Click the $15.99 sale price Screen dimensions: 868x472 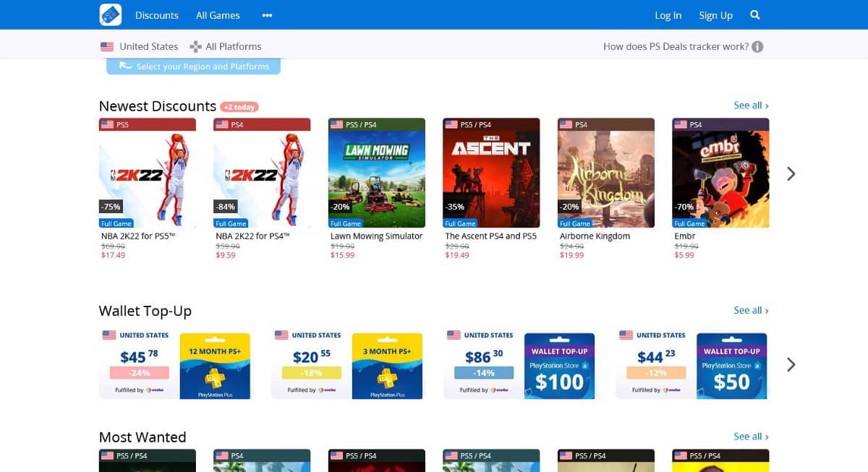coord(342,255)
